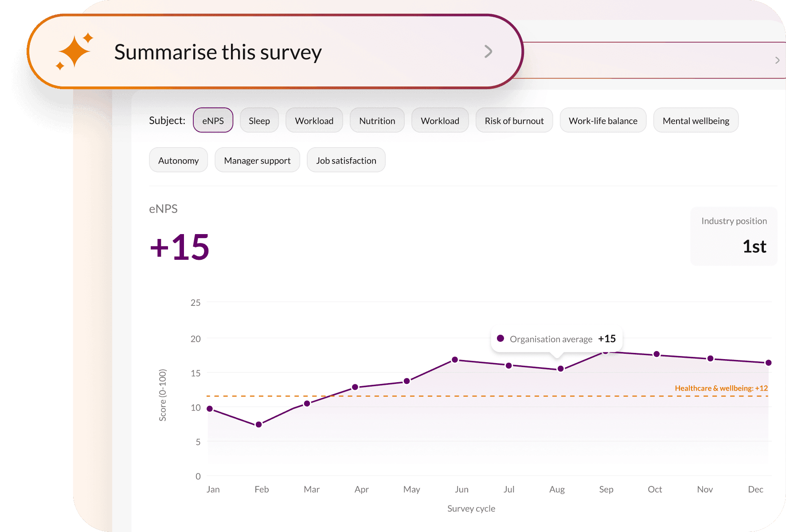Expand the Summarise this survey prompt
This screenshot has width=786, height=532.
tap(275, 51)
